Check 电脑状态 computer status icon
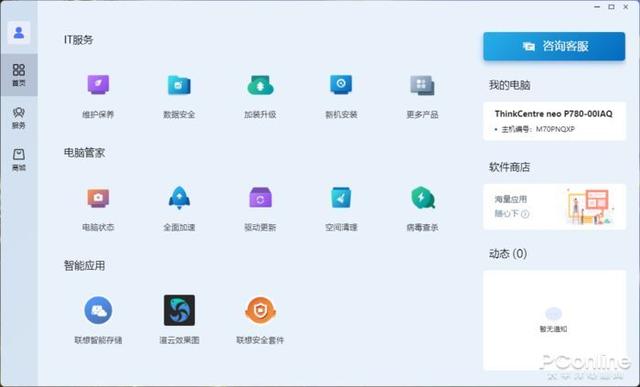Screen dimensions: 640x387 click(98, 198)
